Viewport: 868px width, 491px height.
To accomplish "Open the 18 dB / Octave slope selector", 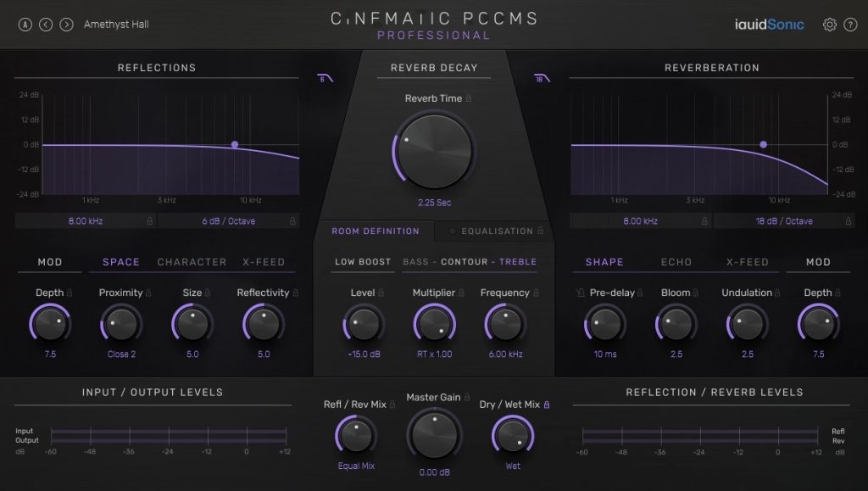I will (783, 221).
